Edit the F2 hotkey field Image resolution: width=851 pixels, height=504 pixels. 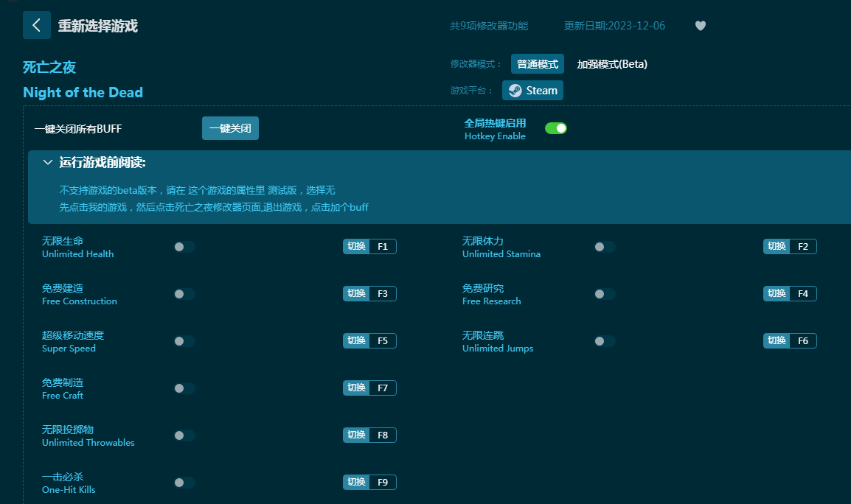pyautogui.click(x=803, y=246)
